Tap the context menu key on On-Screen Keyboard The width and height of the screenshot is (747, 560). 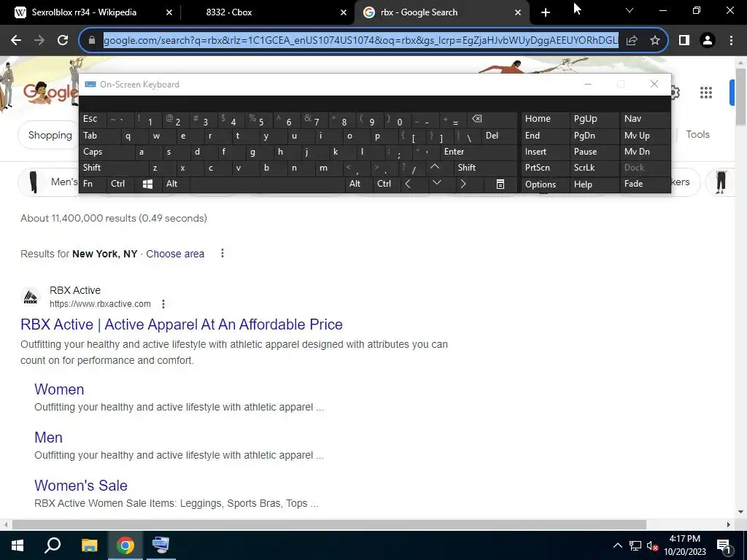pyautogui.click(x=500, y=184)
